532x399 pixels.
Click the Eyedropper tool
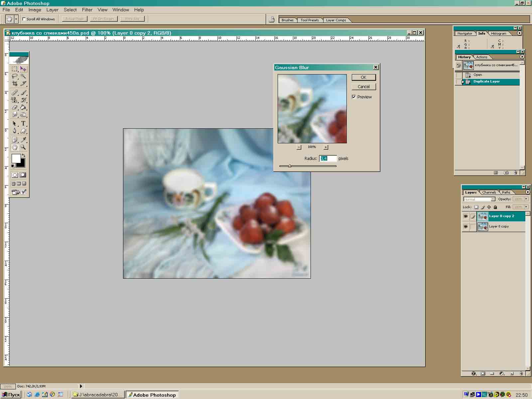[23, 140]
